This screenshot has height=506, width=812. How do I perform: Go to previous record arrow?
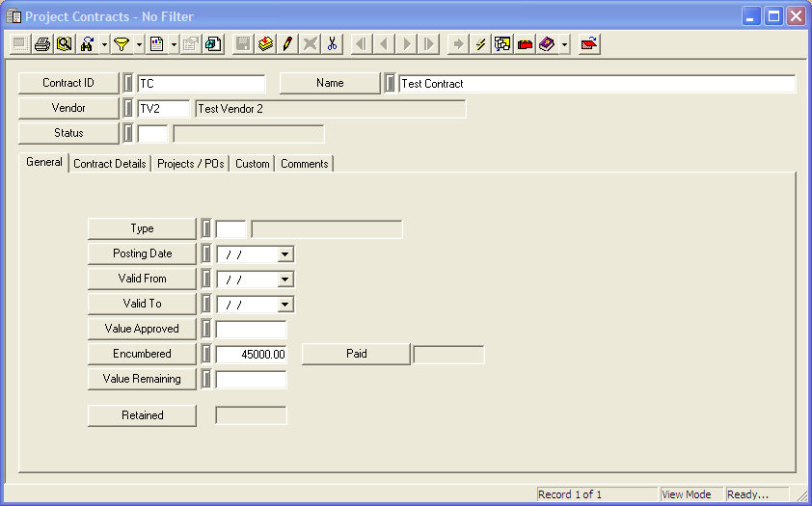pyautogui.click(x=384, y=44)
